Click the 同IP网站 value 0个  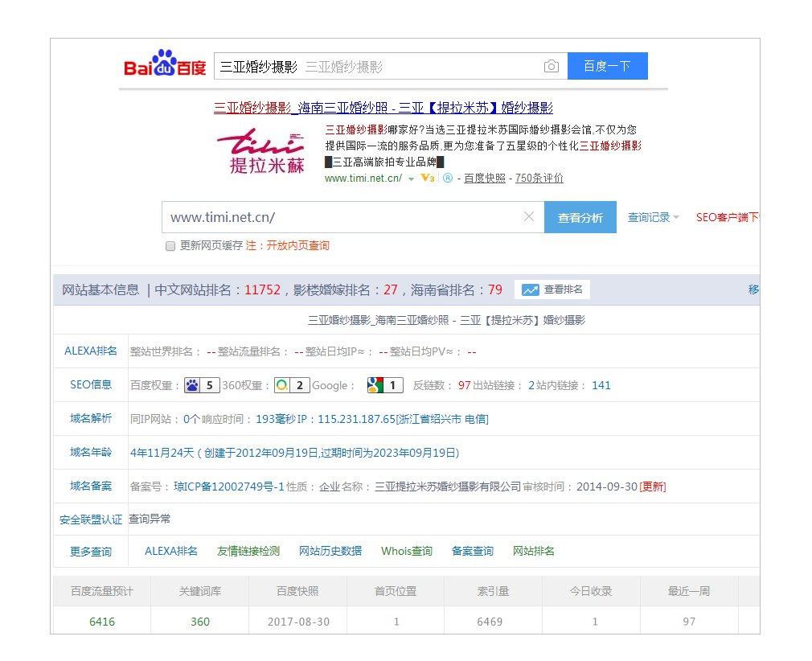191,419
